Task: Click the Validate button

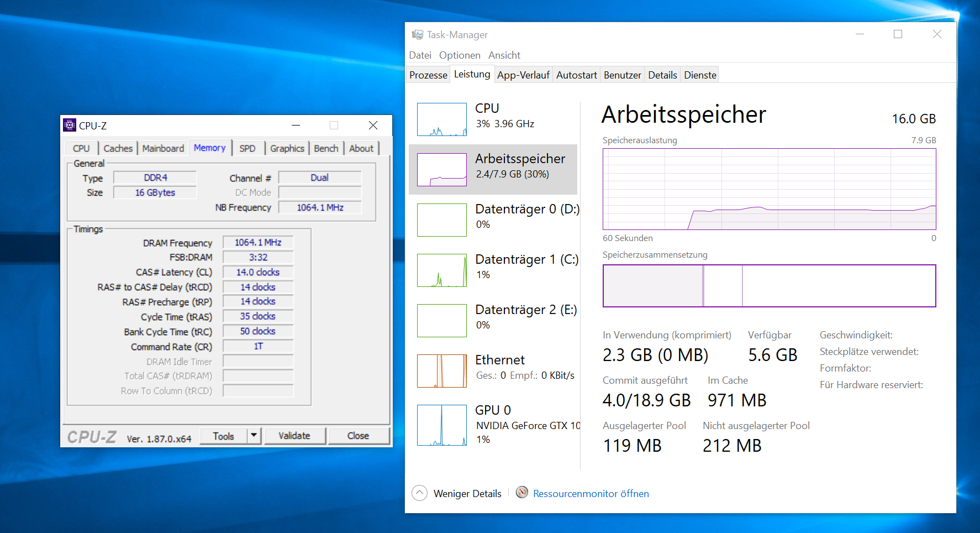Action: [x=294, y=436]
